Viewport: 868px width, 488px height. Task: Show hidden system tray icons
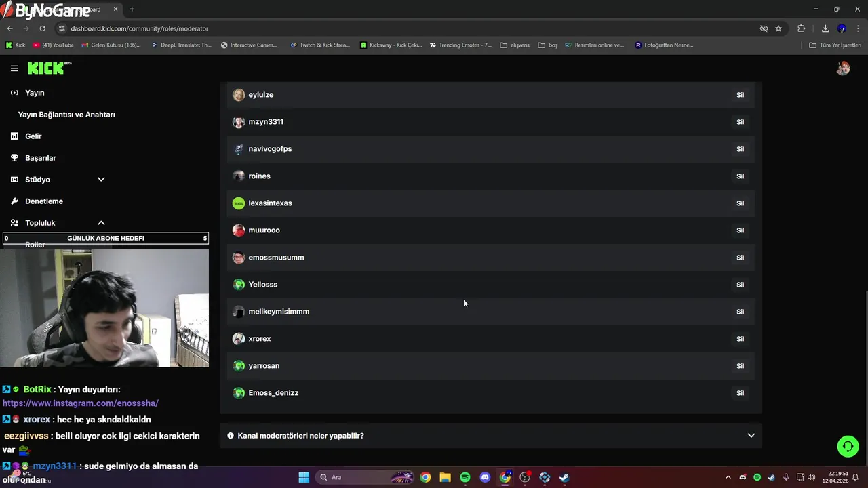[x=728, y=477]
